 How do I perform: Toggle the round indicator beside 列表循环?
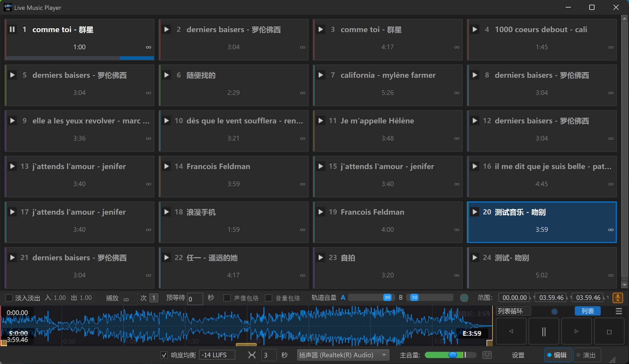point(554,311)
